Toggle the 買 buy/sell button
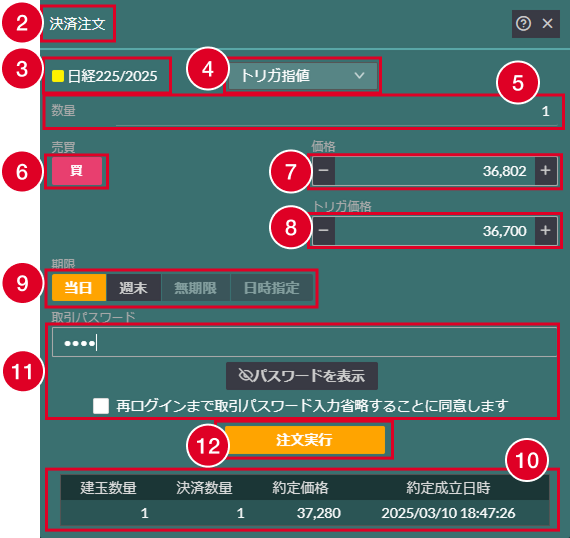Screen dimensions: 570x538 coord(77,170)
